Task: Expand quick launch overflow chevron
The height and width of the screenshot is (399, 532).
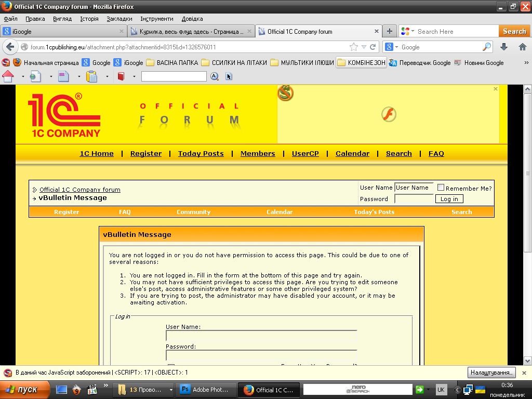Action: [105, 385]
